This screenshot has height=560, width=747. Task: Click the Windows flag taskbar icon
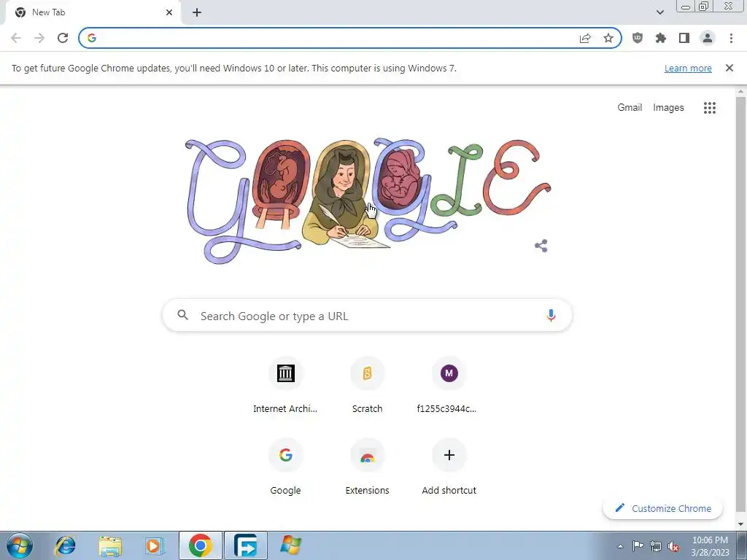290,545
